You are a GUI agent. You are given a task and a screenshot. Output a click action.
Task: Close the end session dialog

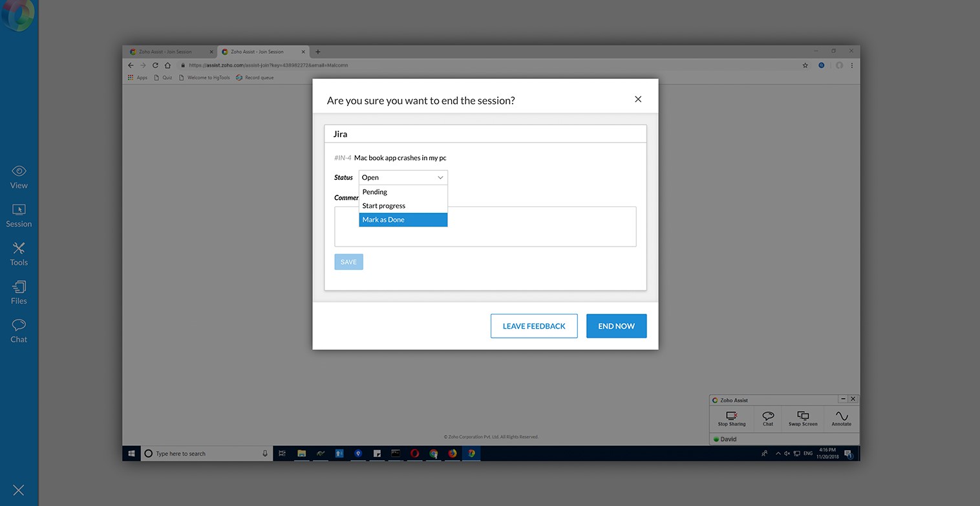click(638, 100)
